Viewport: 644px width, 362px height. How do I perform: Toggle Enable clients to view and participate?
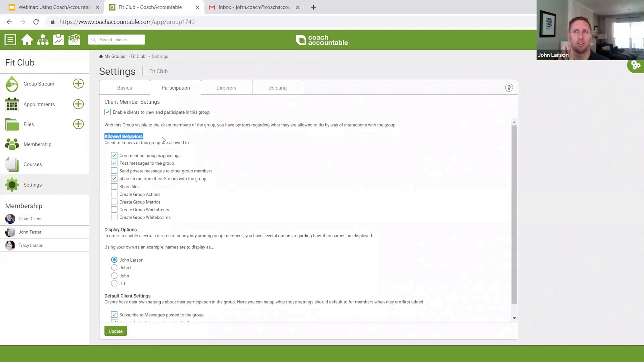pyautogui.click(x=107, y=112)
